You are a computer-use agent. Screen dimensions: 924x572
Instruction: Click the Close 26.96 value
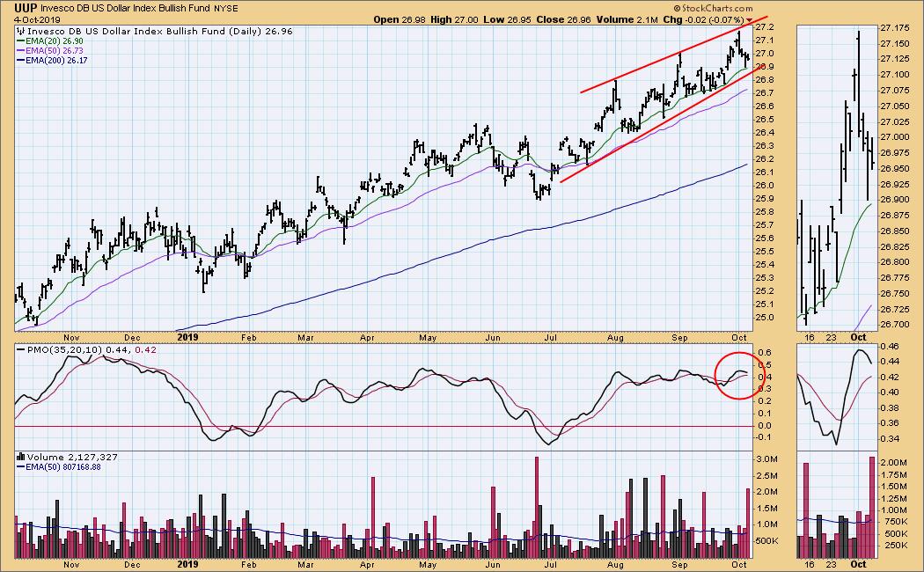coord(563,19)
